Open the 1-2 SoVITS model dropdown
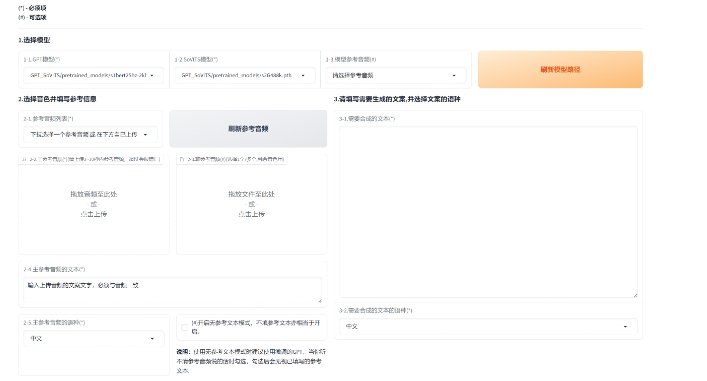Image resolution: width=707 pixels, height=381 pixels. 244,75
